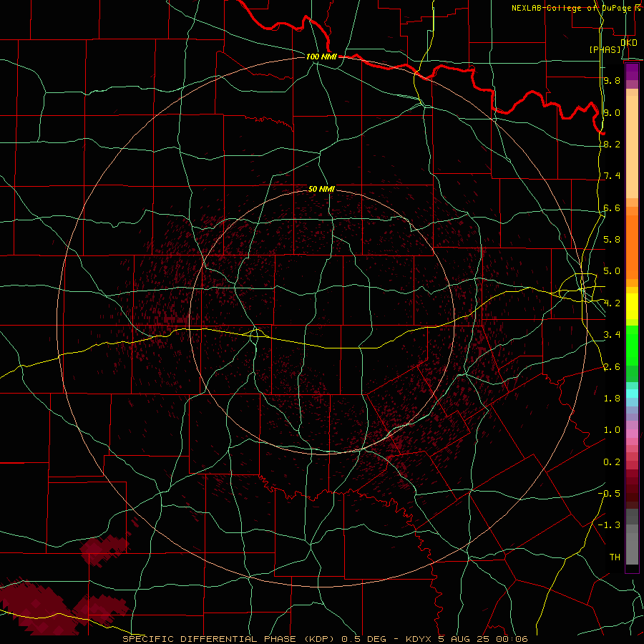Click the 1.0 legend value
This screenshot has height=644, width=644.
[x=612, y=430]
